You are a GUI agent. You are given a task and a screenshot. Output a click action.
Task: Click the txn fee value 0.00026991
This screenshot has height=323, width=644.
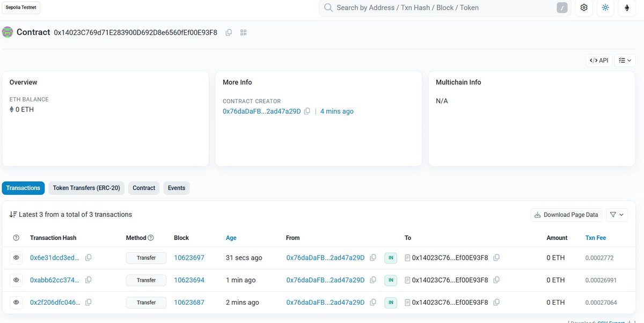click(x=601, y=280)
